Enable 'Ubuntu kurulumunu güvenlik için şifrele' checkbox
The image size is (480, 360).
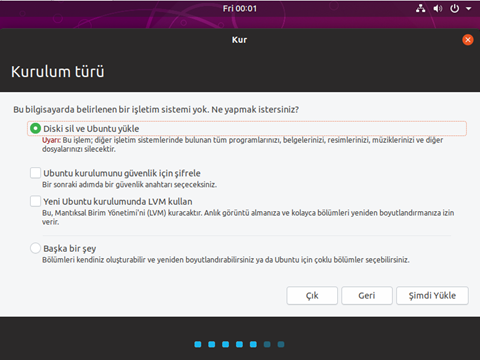pos(35,173)
